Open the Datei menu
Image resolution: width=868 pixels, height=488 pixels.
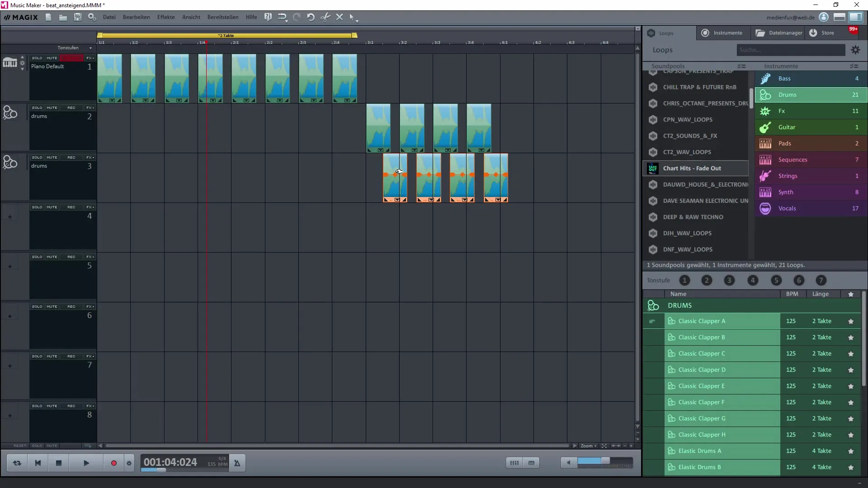pyautogui.click(x=109, y=17)
